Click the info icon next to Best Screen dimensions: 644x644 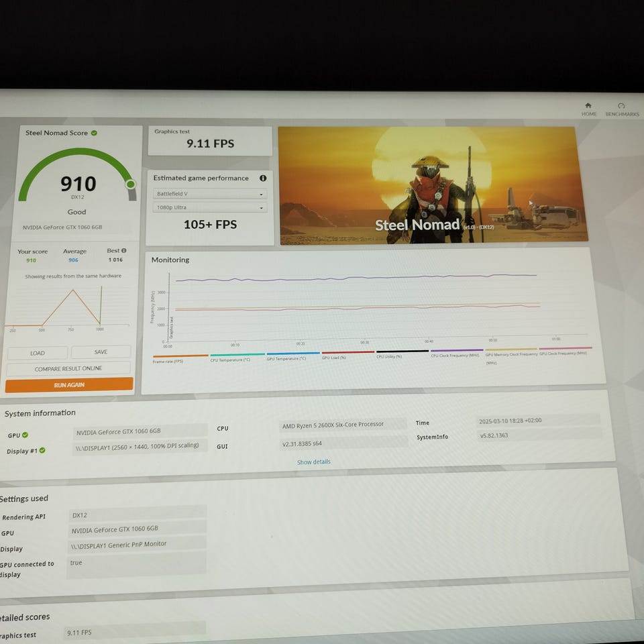pyautogui.click(x=123, y=250)
